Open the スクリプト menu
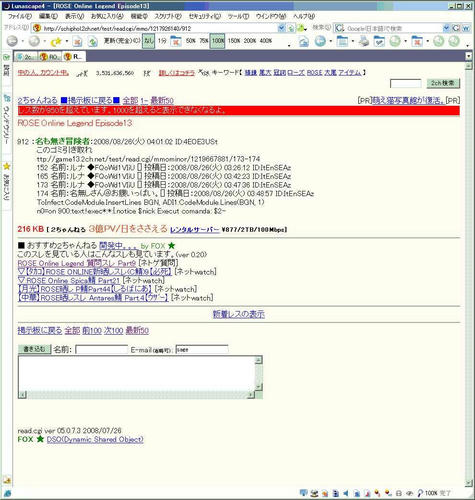The height and width of the screenshot is (500, 475). 168,16
